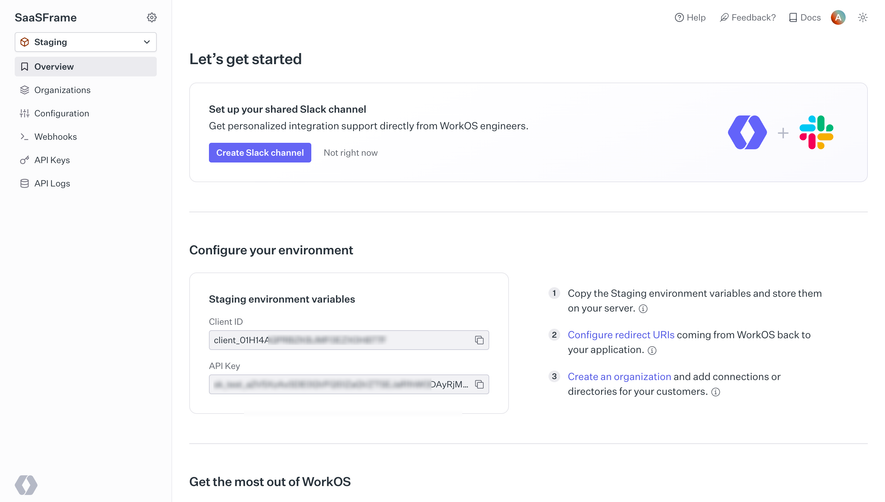
Task: Click 'Get the most out of WorkOS' heading
Action: coord(270,482)
